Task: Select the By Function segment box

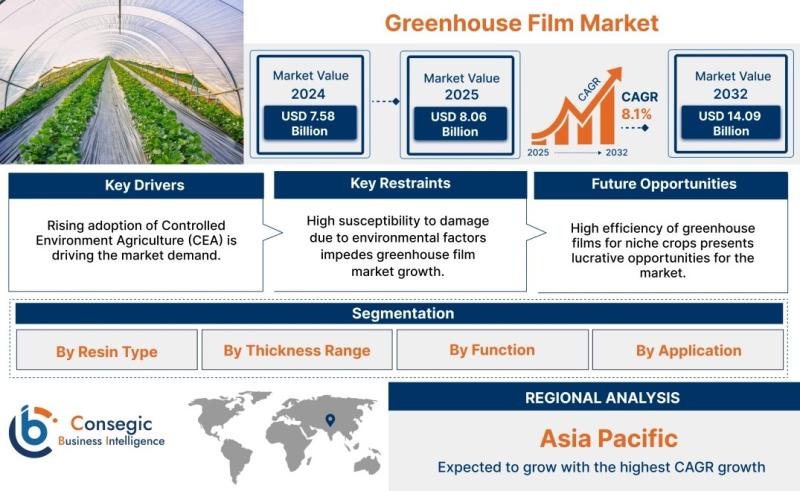Action: [x=492, y=350]
